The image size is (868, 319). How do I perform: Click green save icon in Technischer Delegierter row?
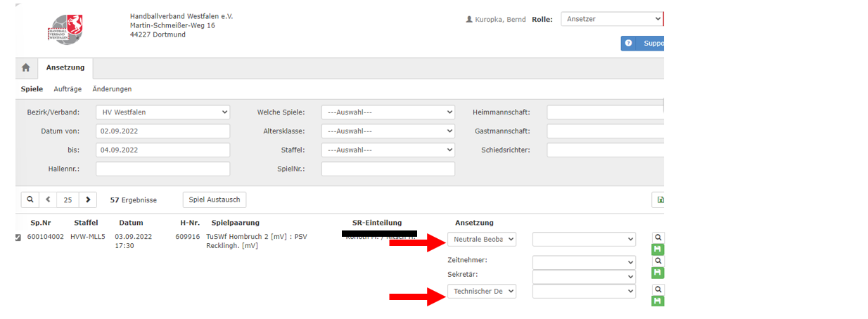[658, 301]
